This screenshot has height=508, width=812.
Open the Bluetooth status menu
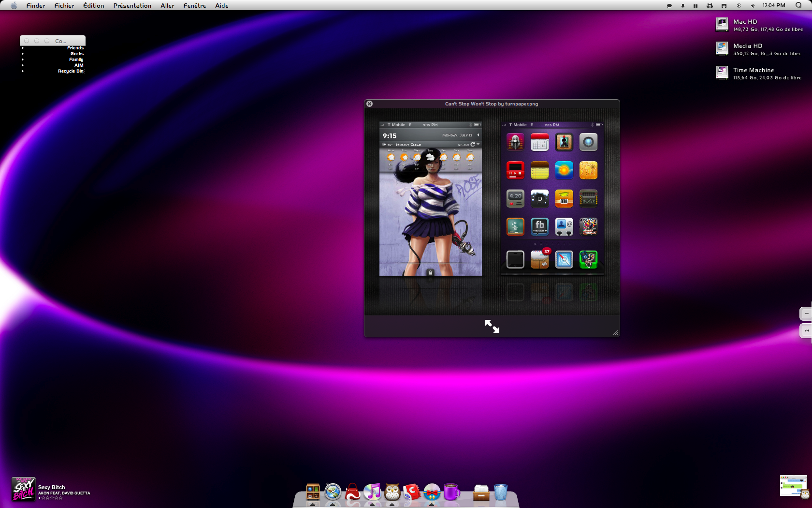739,6
